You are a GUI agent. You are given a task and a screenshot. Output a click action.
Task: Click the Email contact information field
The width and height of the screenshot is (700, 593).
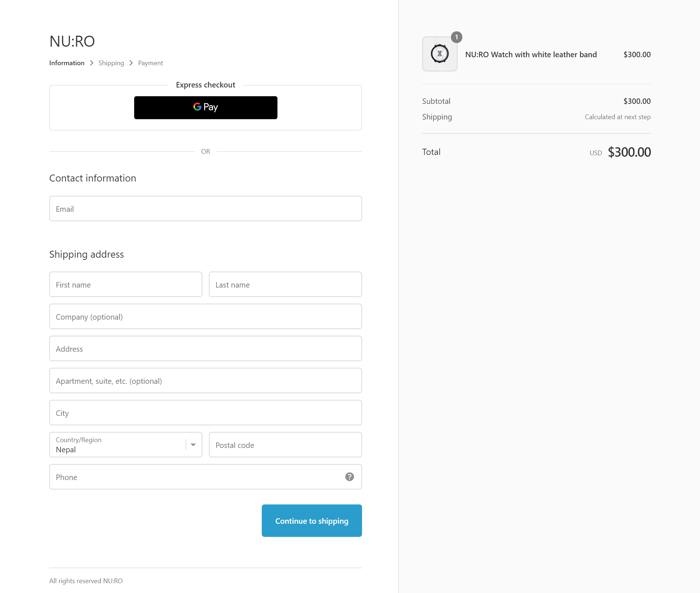[205, 209]
